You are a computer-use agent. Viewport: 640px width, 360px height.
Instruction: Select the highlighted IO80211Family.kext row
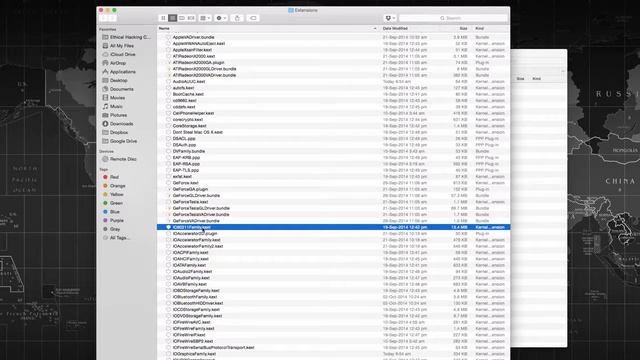[333, 227]
